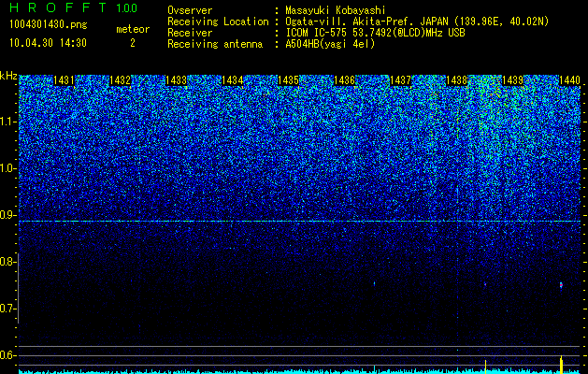Click the Receiving antenna label
Viewport: 588px width, 374px height.
(x=215, y=44)
